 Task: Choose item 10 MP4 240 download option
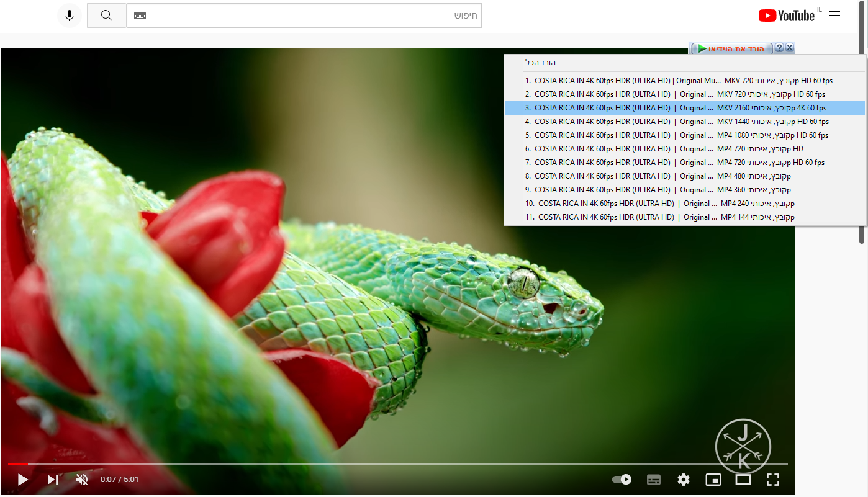684,204
